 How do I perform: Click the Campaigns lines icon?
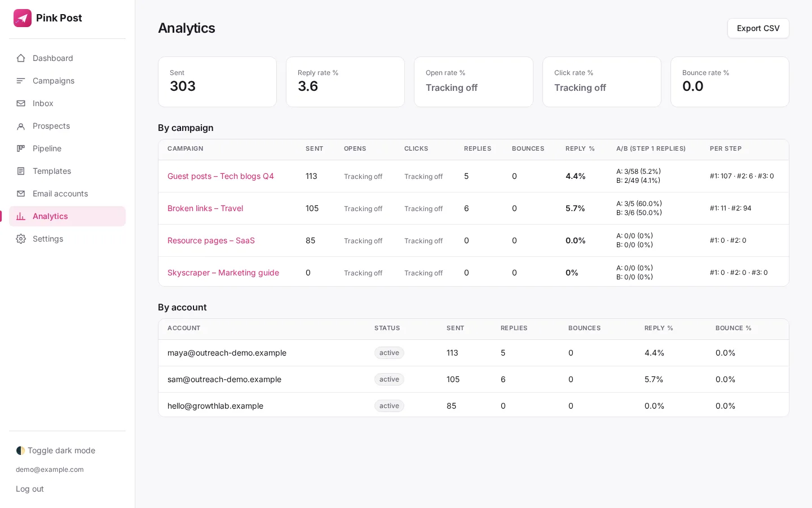pos(21,81)
